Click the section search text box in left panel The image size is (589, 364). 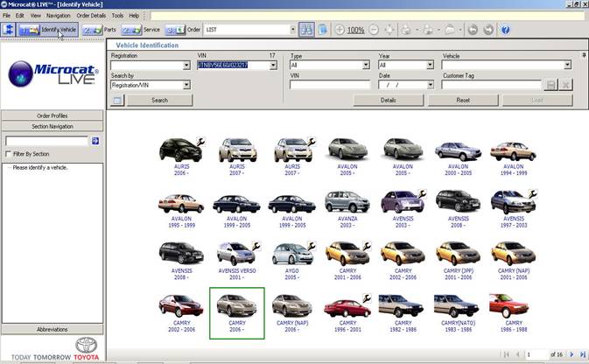tap(46, 141)
